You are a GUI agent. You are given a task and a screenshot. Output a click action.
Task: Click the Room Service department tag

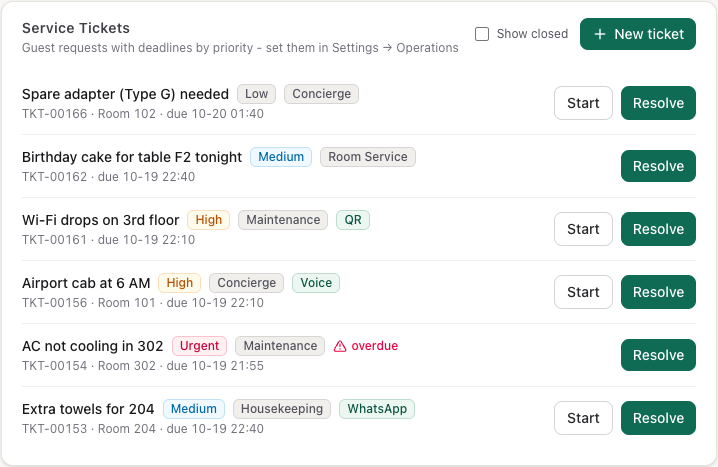[368, 157]
